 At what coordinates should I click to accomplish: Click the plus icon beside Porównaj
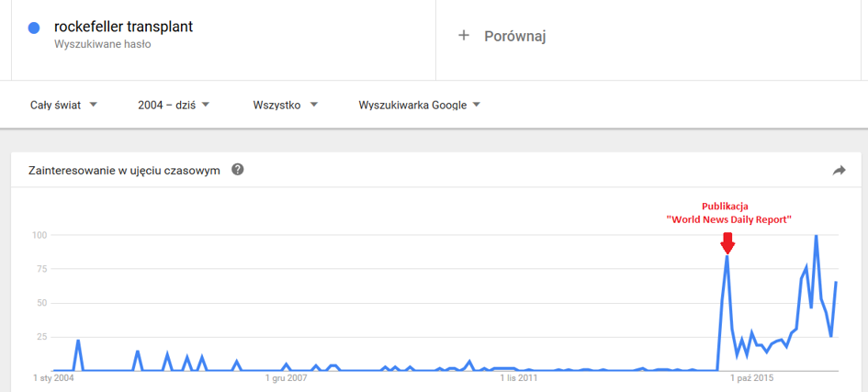click(x=464, y=36)
